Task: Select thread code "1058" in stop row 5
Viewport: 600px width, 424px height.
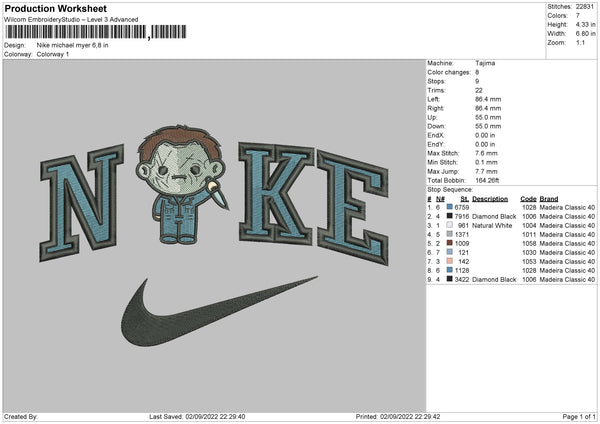Action: point(529,243)
